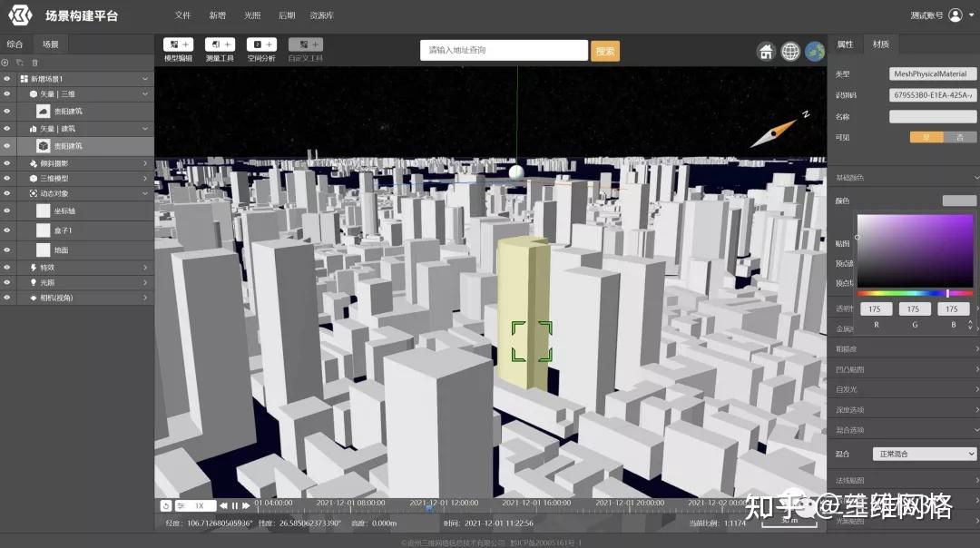980x548 pixels.
Task: Expand the 特效 tree node
Action: pos(145,268)
